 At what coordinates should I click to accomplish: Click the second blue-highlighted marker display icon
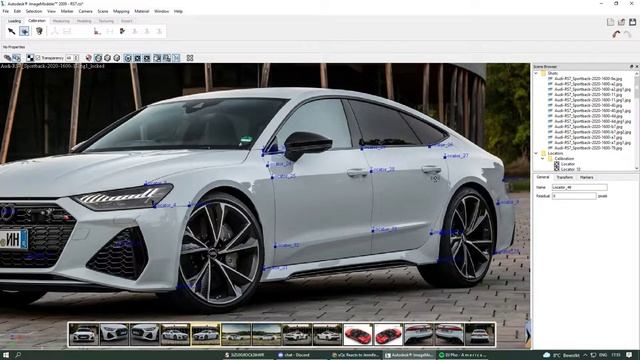point(138,58)
